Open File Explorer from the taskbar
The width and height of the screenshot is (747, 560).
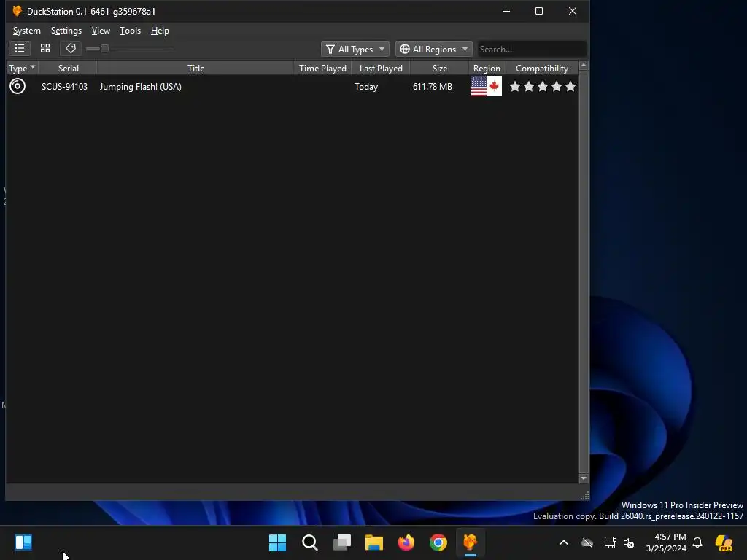pyautogui.click(x=374, y=542)
